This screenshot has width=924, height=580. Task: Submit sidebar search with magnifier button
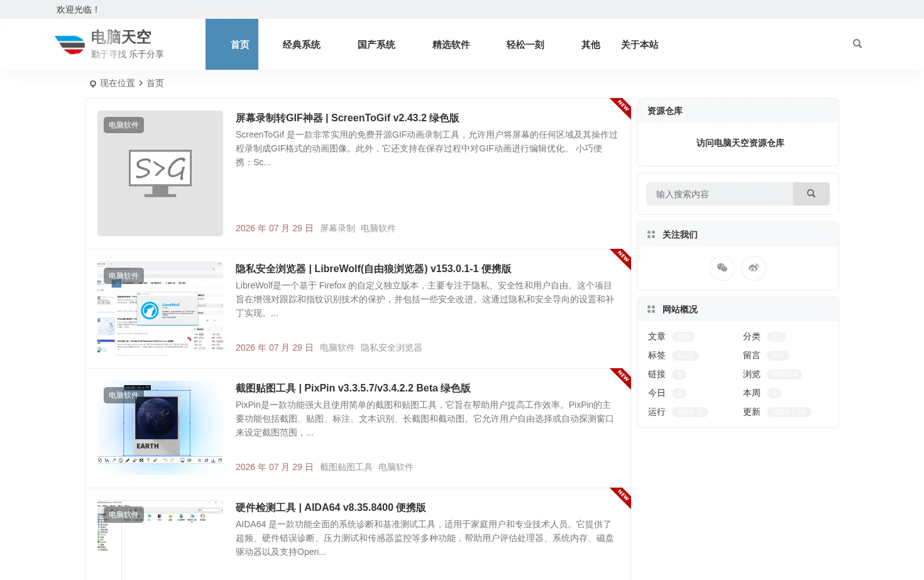(811, 194)
